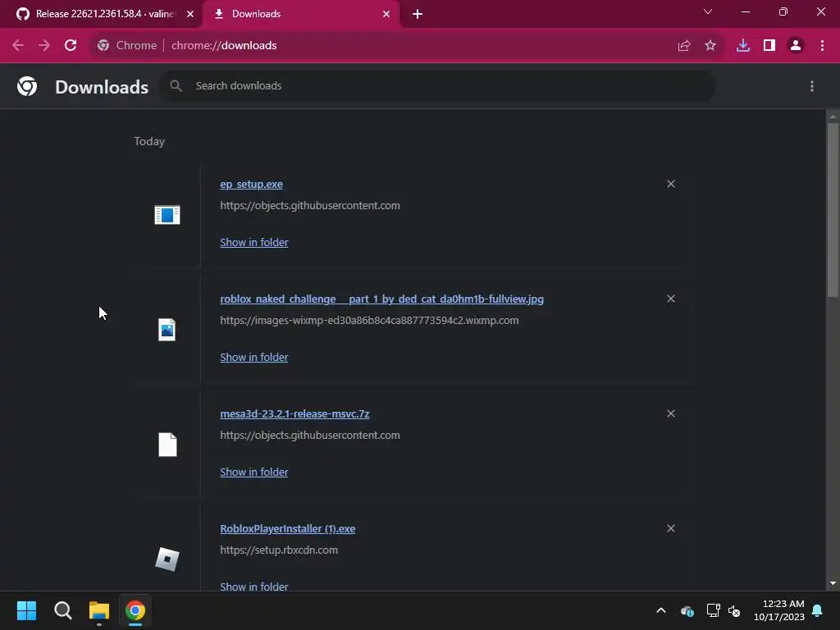Remove the roblox jpg download from list
This screenshot has height=630, width=840.
click(x=671, y=299)
